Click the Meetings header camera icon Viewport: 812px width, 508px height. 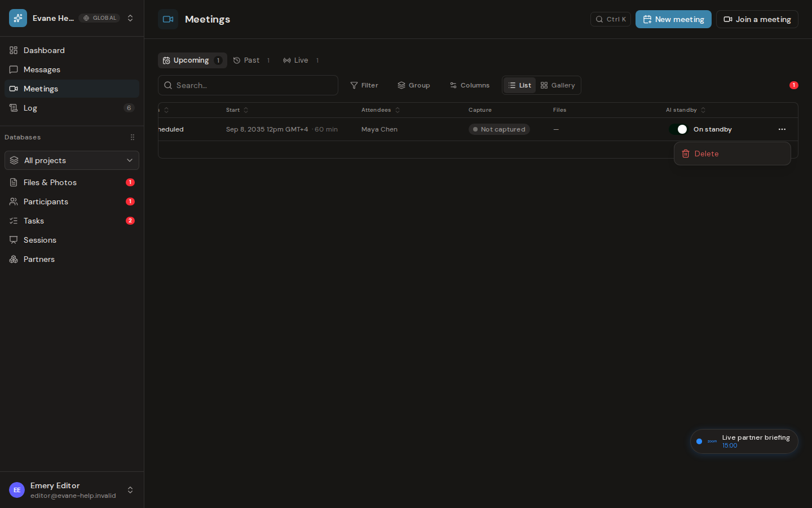[x=168, y=19]
